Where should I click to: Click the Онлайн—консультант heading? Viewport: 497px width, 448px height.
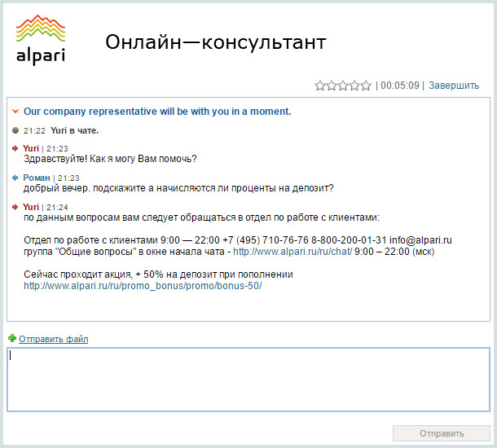(216, 42)
